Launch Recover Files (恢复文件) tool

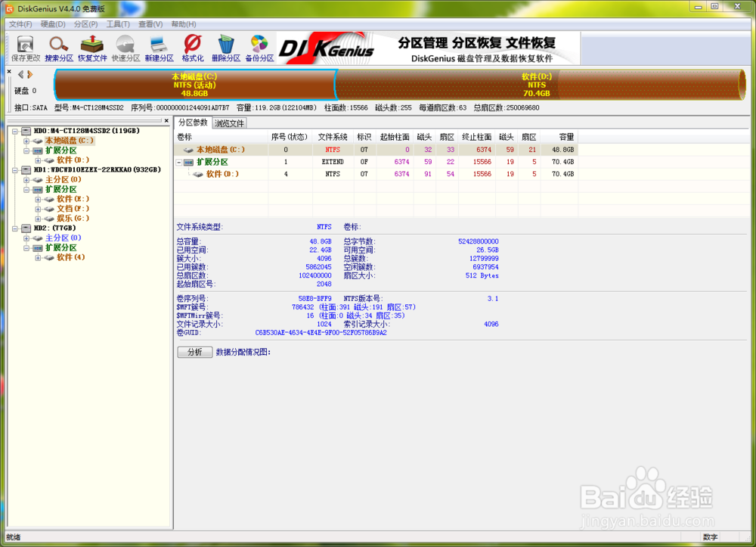(92, 48)
